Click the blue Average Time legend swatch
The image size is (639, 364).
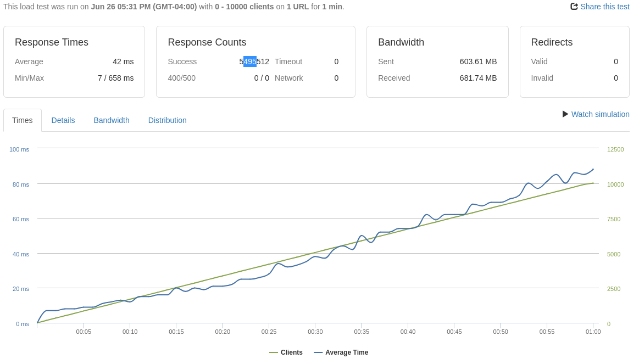pyautogui.click(x=318, y=352)
